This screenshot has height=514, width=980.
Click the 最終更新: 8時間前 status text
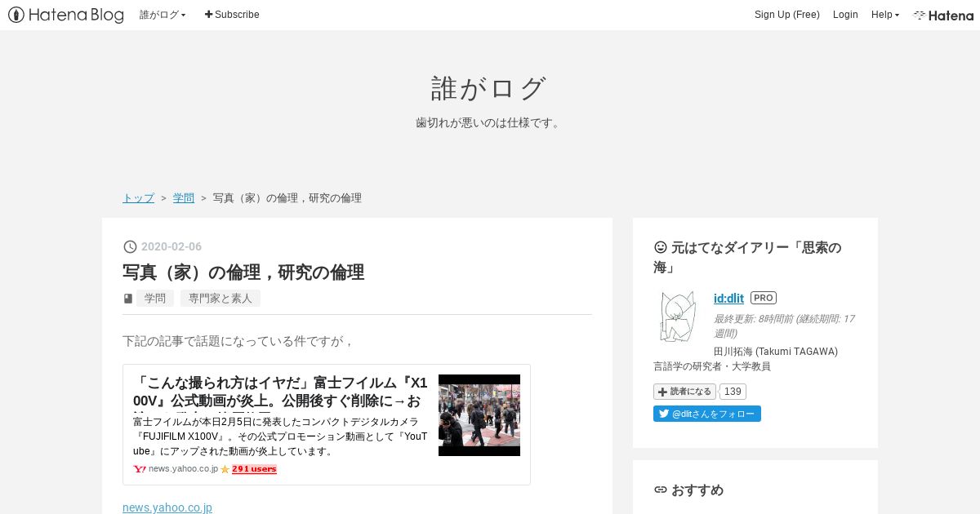click(784, 326)
